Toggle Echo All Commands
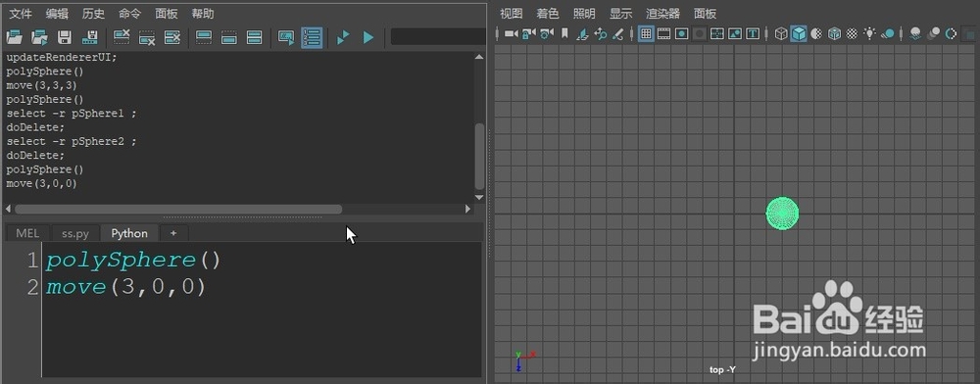Screen dimensions: 980x384 coord(286,37)
